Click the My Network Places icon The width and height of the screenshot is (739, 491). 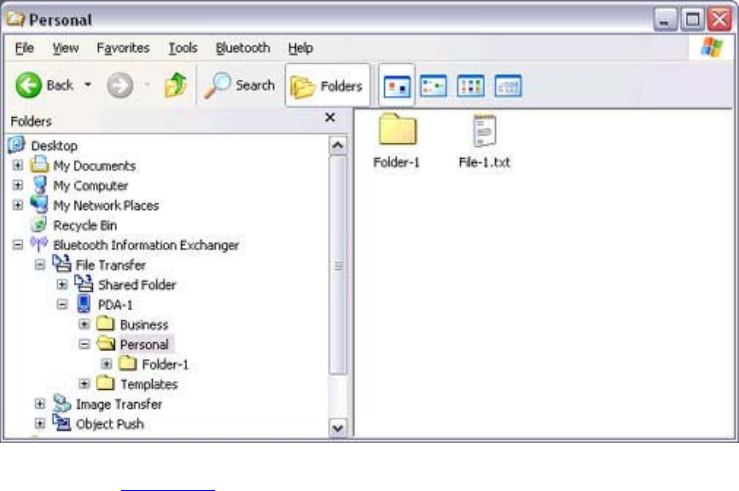39,205
